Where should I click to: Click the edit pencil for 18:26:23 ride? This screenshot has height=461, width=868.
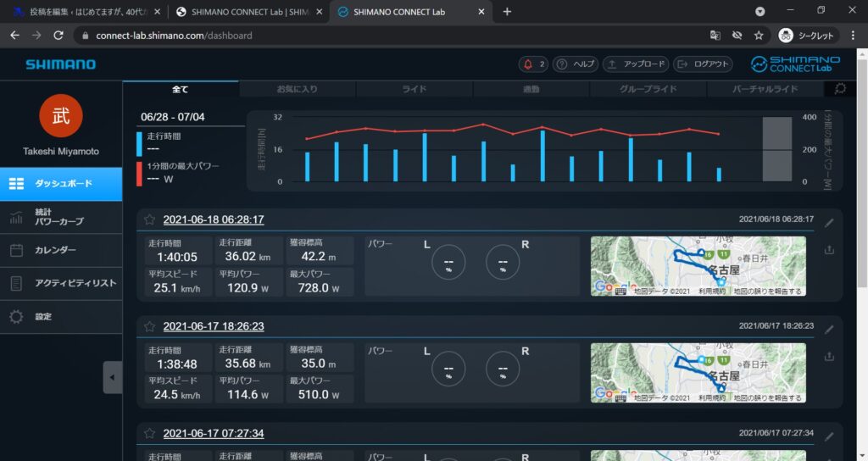coord(829,329)
